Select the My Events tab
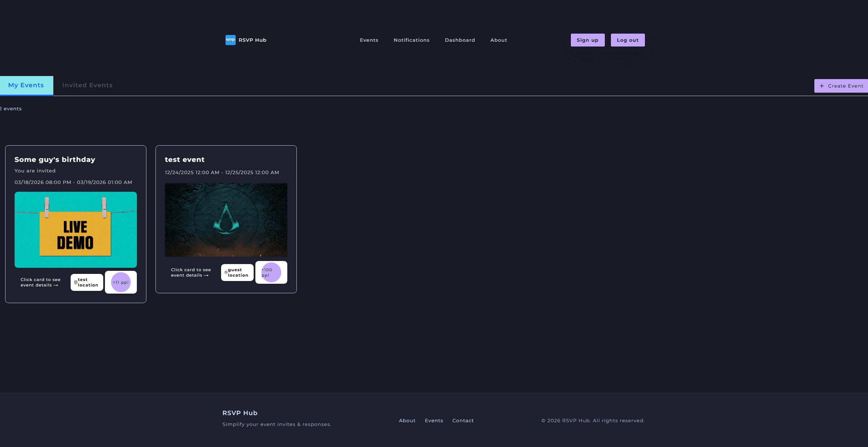The width and height of the screenshot is (868, 447). coord(26,85)
